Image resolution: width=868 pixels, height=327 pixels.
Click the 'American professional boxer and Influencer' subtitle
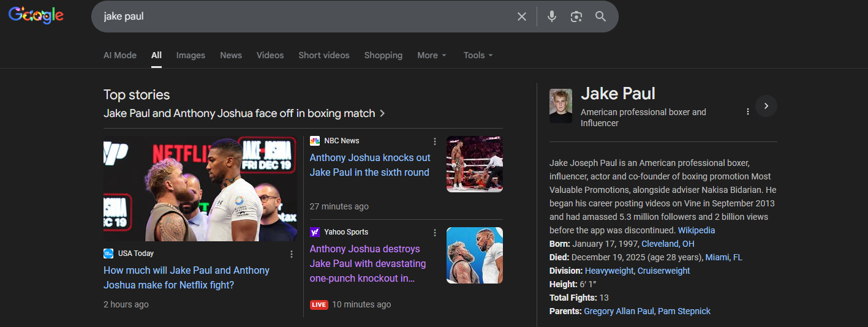pos(643,118)
